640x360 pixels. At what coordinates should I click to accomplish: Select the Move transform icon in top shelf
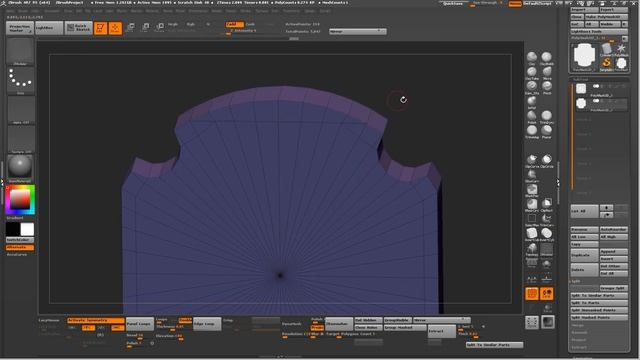coord(130,28)
